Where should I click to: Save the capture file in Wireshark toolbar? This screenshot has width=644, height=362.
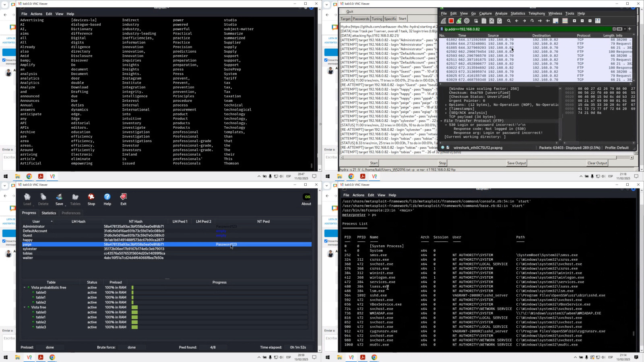pos(484,21)
